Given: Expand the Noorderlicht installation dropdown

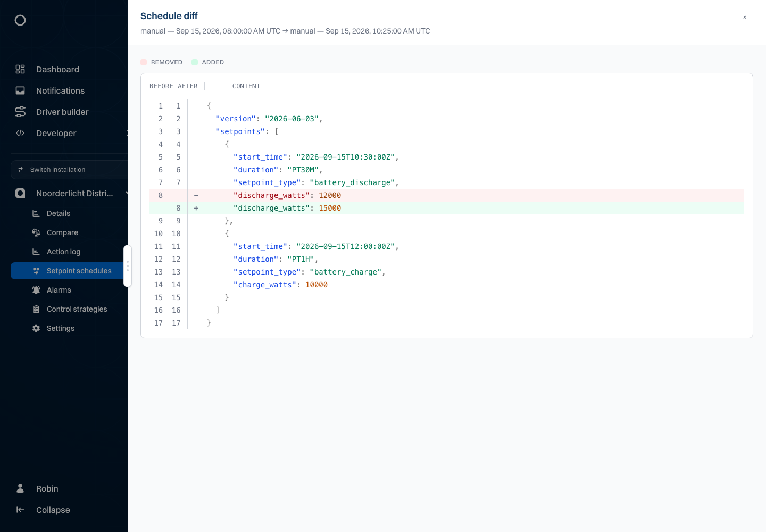Looking at the screenshot, I should tap(126, 193).
